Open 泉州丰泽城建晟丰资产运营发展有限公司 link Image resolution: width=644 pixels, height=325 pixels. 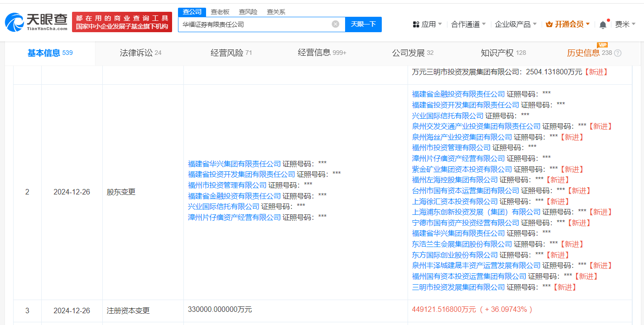click(x=476, y=266)
